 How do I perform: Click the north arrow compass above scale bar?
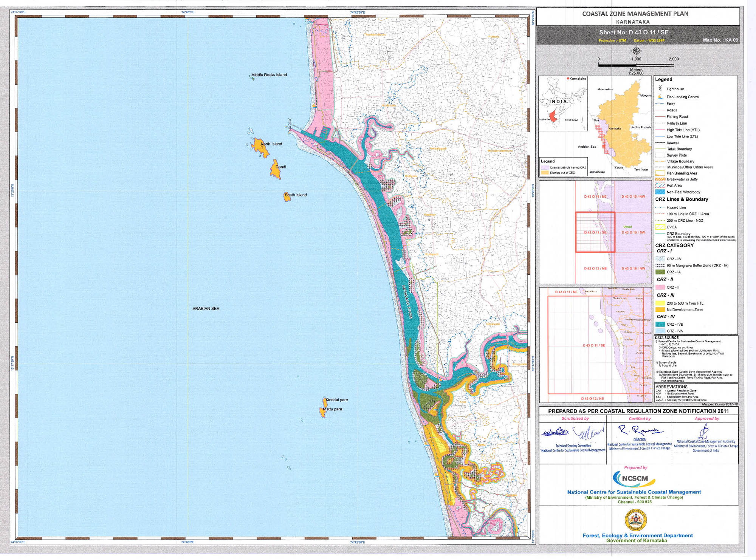(636, 51)
